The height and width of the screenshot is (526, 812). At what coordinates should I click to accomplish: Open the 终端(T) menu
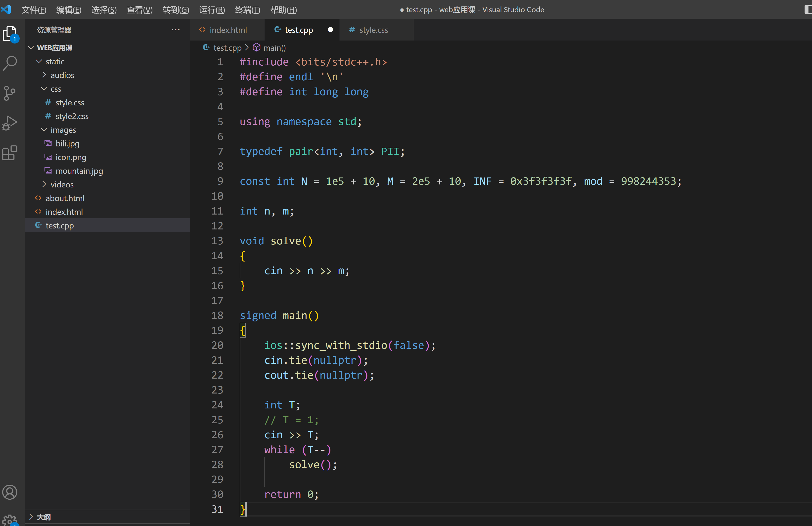[247, 9]
